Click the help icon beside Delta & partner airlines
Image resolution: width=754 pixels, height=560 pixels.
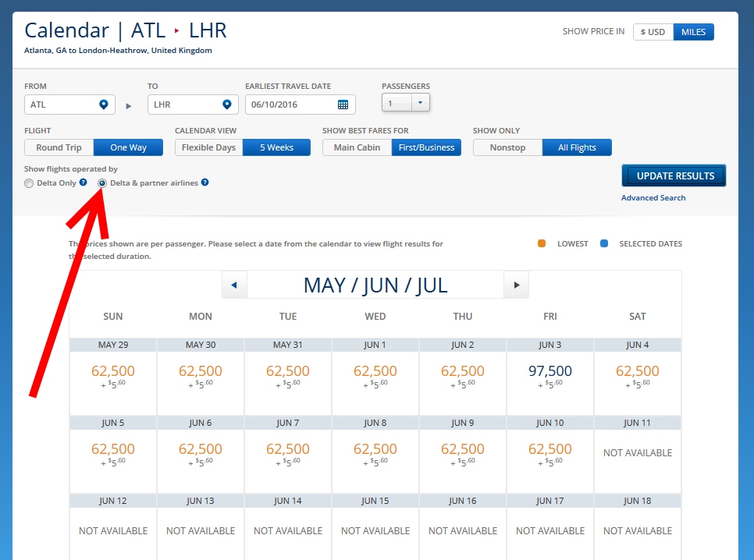pos(205,183)
